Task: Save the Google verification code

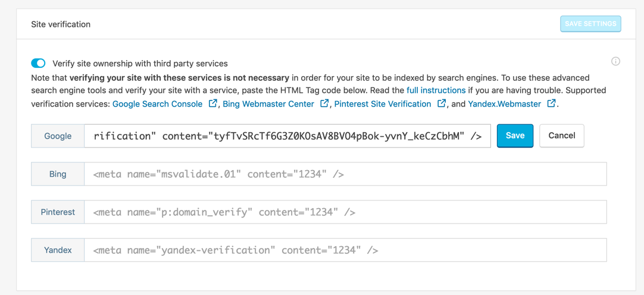Action: click(x=515, y=136)
